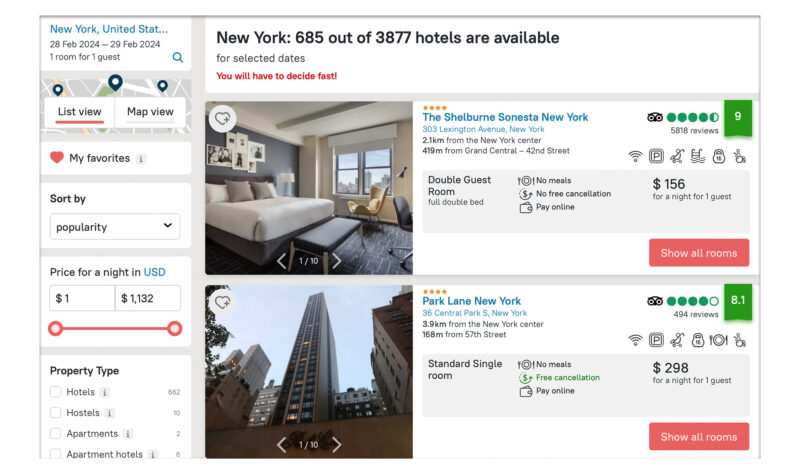This screenshot has width=800, height=474.
Task: Click the Hotels property type info icon
Action: [105, 392]
